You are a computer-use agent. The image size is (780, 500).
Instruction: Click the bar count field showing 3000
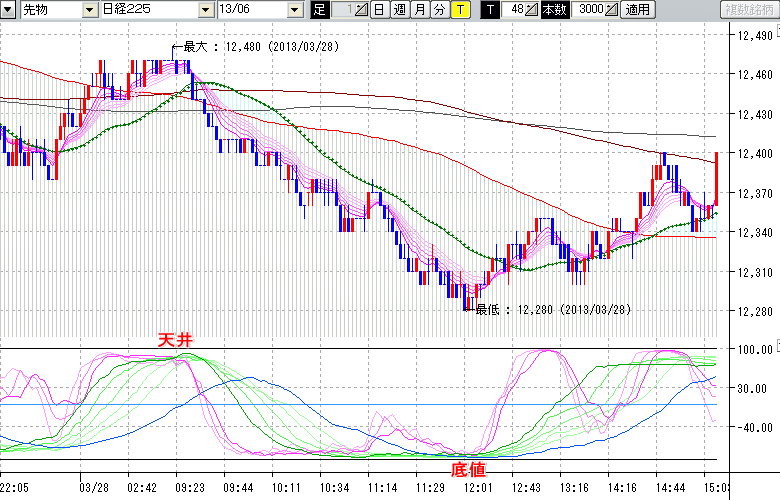coord(589,9)
